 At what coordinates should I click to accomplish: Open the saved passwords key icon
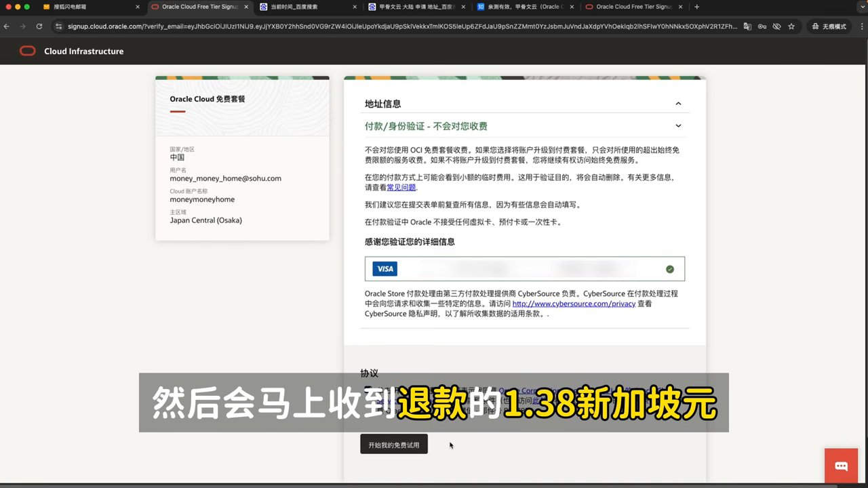tap(762, 26)
